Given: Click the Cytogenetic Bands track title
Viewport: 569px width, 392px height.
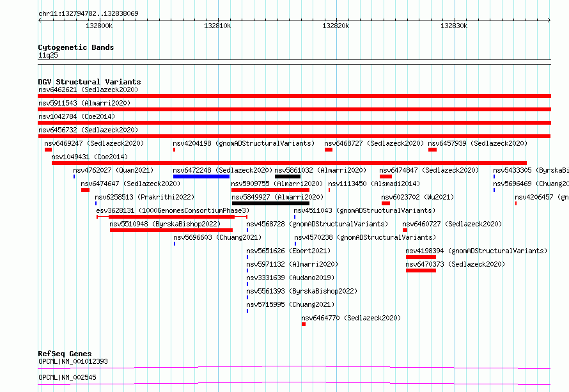Looking at the screenshot, I should coord(76,47).
